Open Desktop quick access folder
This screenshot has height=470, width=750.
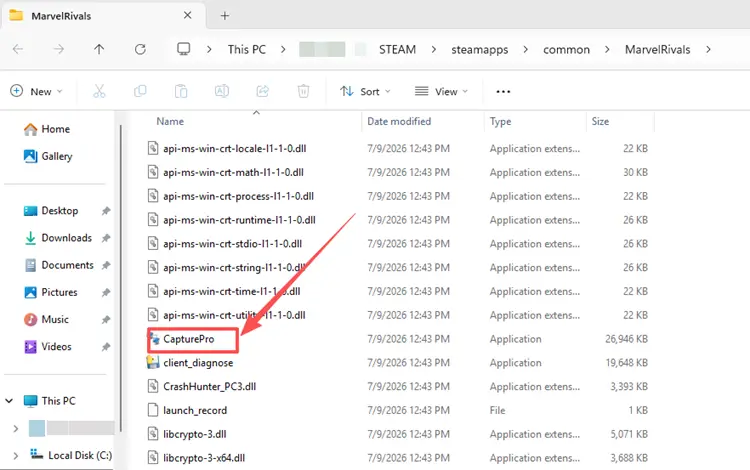(51, 211)
